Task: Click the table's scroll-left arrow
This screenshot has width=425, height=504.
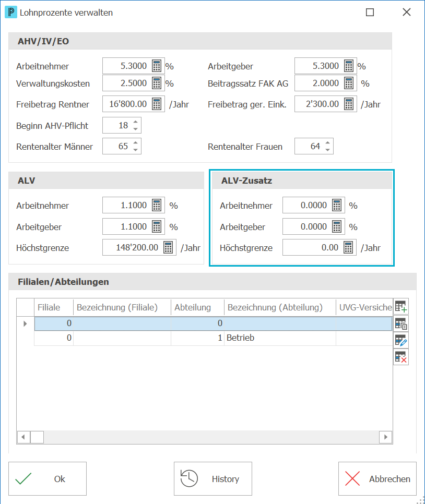Action: pyautogui.click(x=23, y=437)
